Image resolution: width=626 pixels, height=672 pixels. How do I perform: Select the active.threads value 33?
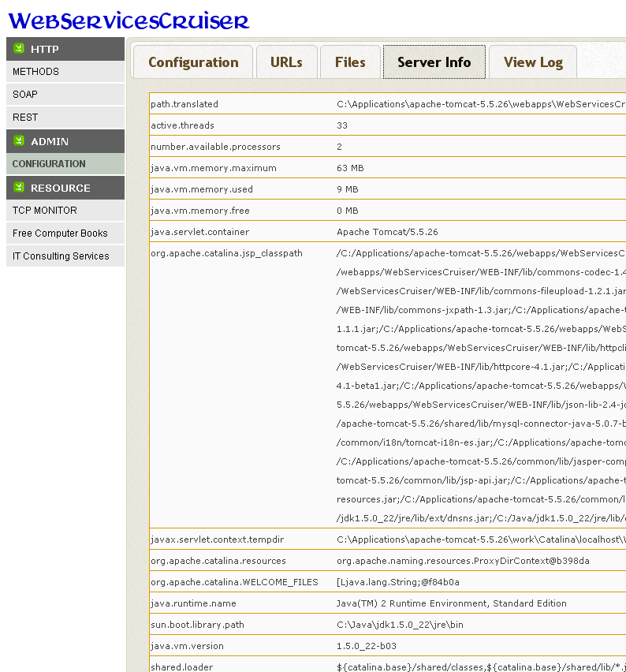[342, 125]
